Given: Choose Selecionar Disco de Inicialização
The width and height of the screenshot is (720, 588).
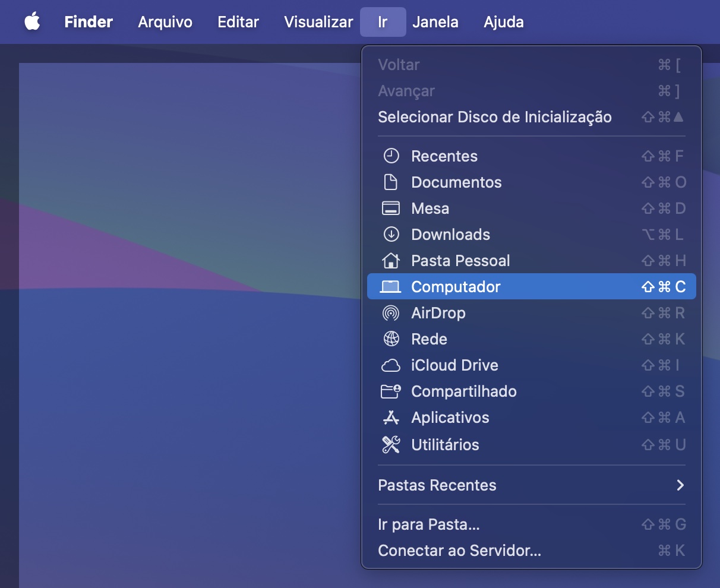Looking at the screenshot, I should pos(495,117).
